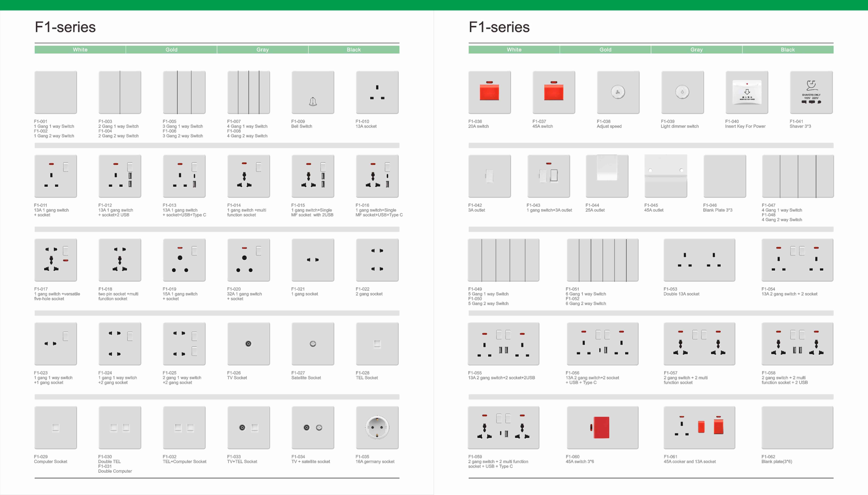The width and height of the screenshot is (868, 495).
Task: Click the F1-027 Satellite Socket image
Action: coord(313,344)
